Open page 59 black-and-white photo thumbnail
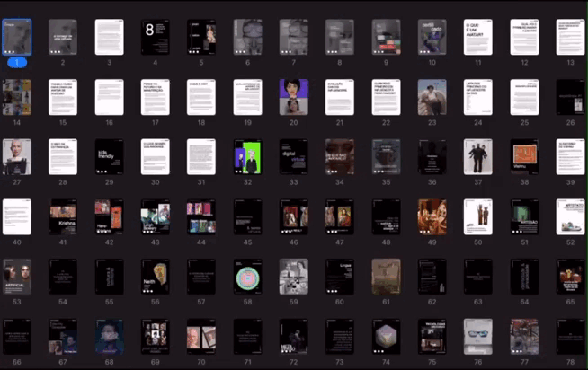The height and width of the screenshot is (370, 588). point(294,277)
